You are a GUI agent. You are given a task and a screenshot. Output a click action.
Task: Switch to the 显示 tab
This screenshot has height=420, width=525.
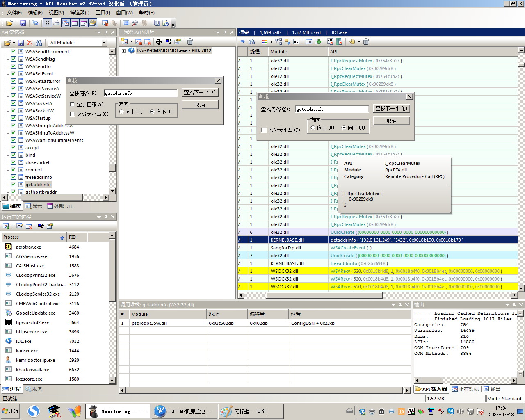click(x=34, y=206)
